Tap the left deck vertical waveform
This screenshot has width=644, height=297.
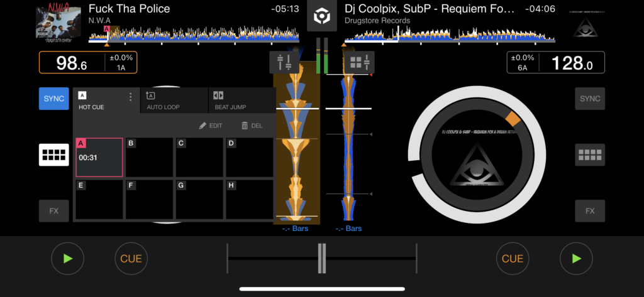[297, 144]
